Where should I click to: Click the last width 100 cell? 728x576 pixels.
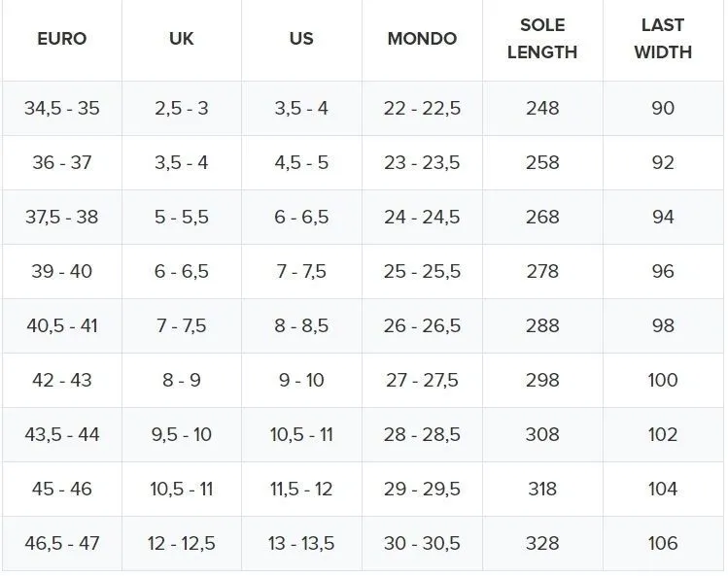pyautogui.click(x=663, y=380)
